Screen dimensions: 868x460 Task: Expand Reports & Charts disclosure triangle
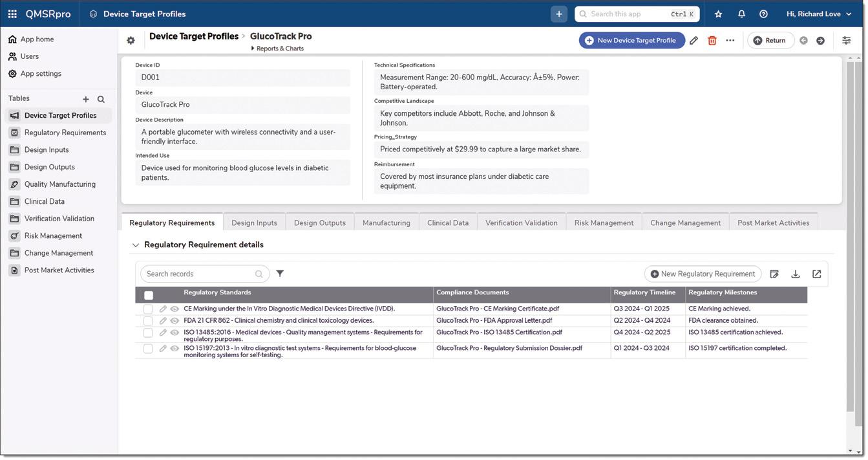coord(253,49)
